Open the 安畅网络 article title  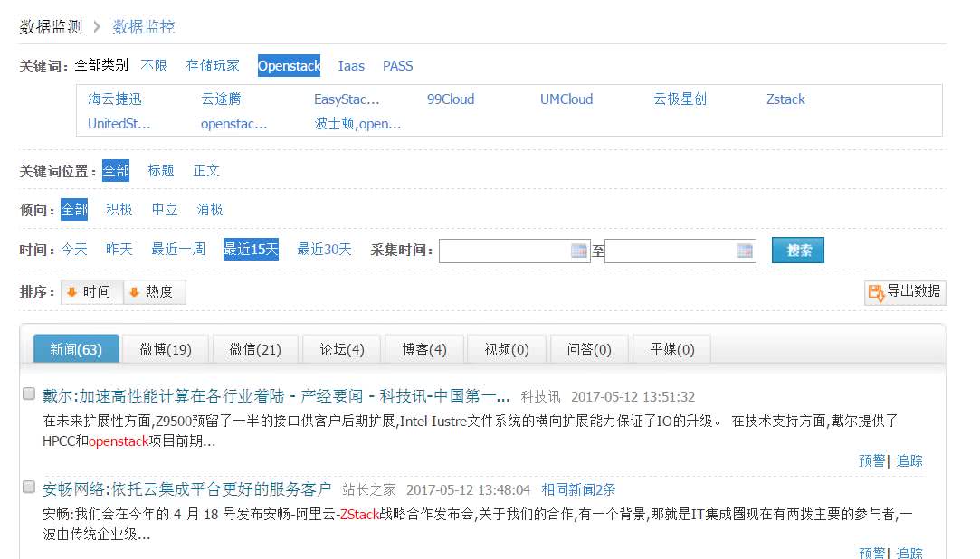(x=187, y=489)
